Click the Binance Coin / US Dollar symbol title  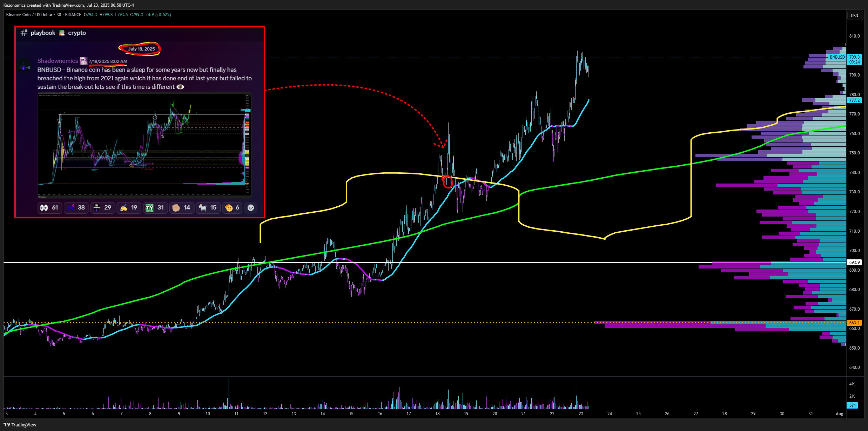(29, 15)
